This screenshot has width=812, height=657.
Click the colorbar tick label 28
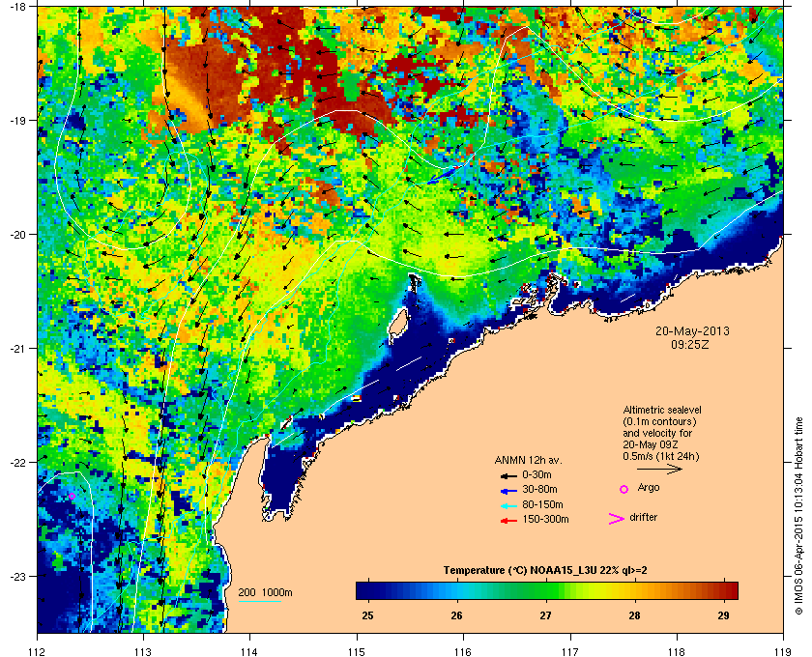[x=634, y=615]
